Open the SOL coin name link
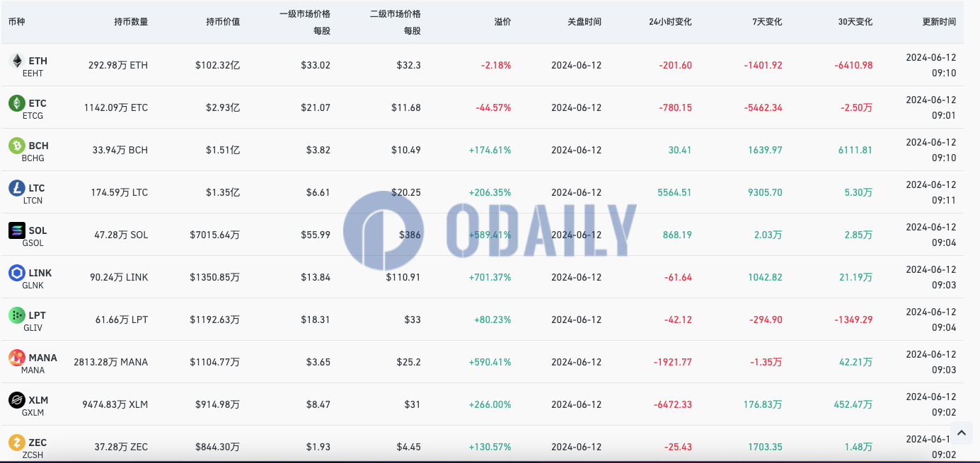This screenshot has width=980, height=463. click(38, 230)
